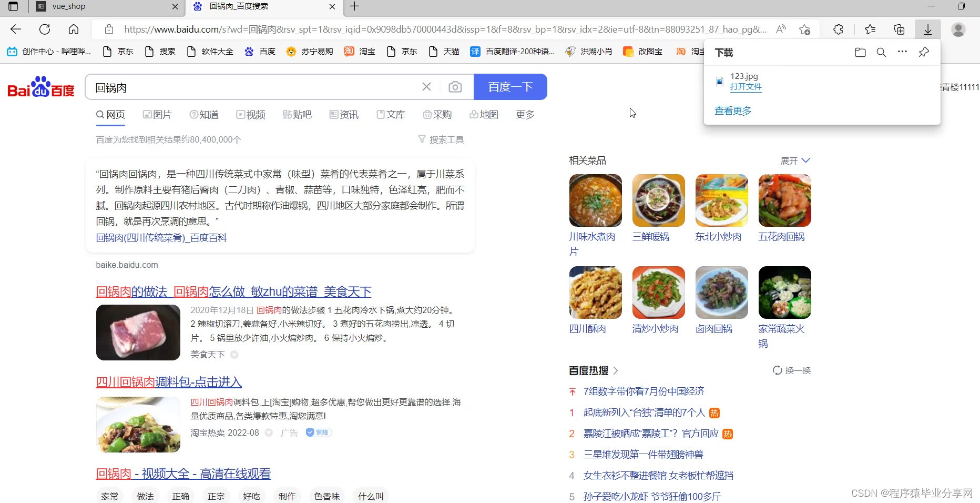Screen dimensions: 980x503
Task: Open 创作中心 - 哔哩哔哩 bookmark
Action: coord(49,51)
